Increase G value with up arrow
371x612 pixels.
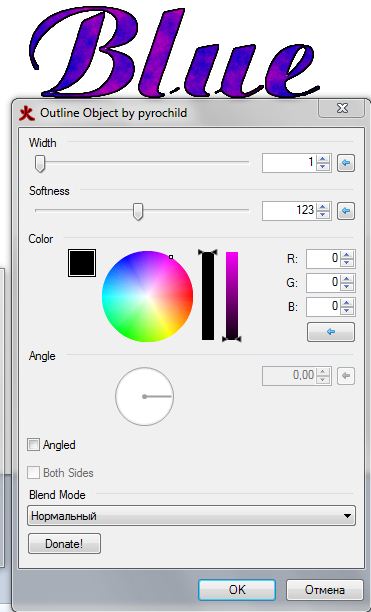coord(346,279)
